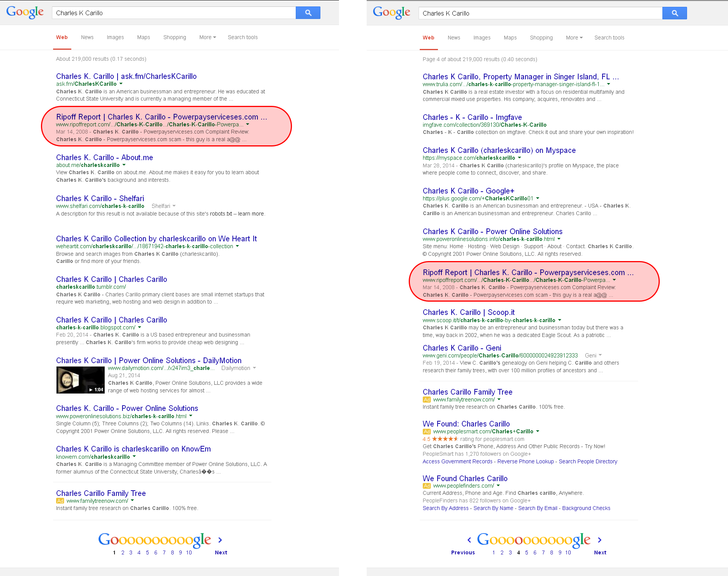This screenshot has height=576, width=728.
Task: Switch to the Maps tab on right
Action: tap(510, 38)
